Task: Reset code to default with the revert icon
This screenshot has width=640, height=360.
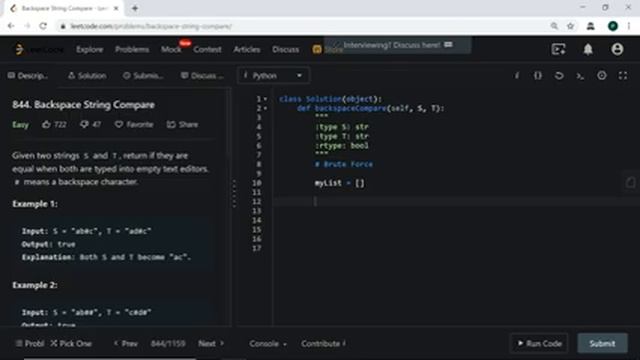Action: tap(559, 76)
